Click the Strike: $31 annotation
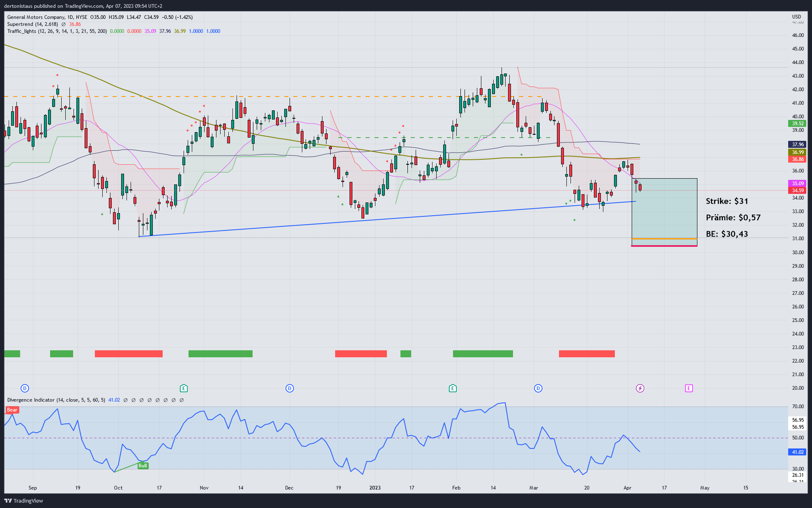 (x=727, y=201)
